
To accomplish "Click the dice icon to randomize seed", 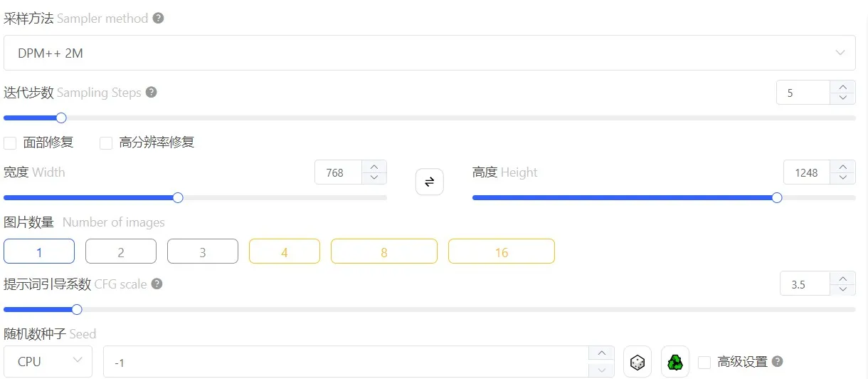I will [637, 362].
